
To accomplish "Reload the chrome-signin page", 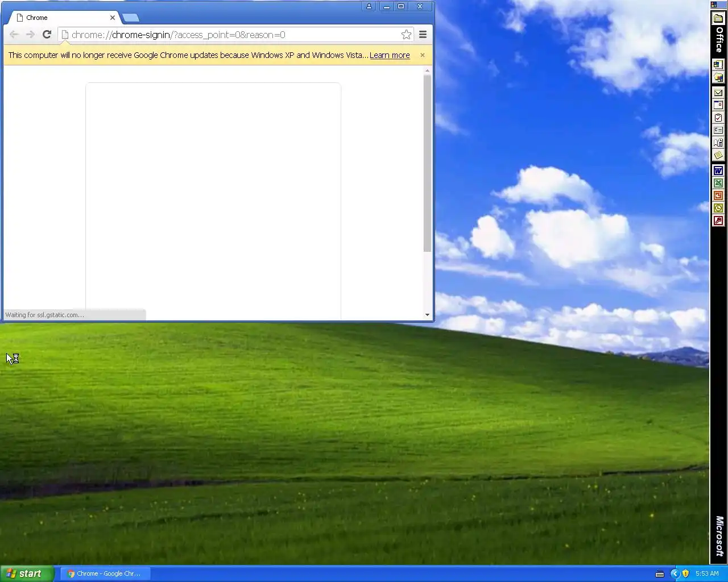I will click(47, 35).
